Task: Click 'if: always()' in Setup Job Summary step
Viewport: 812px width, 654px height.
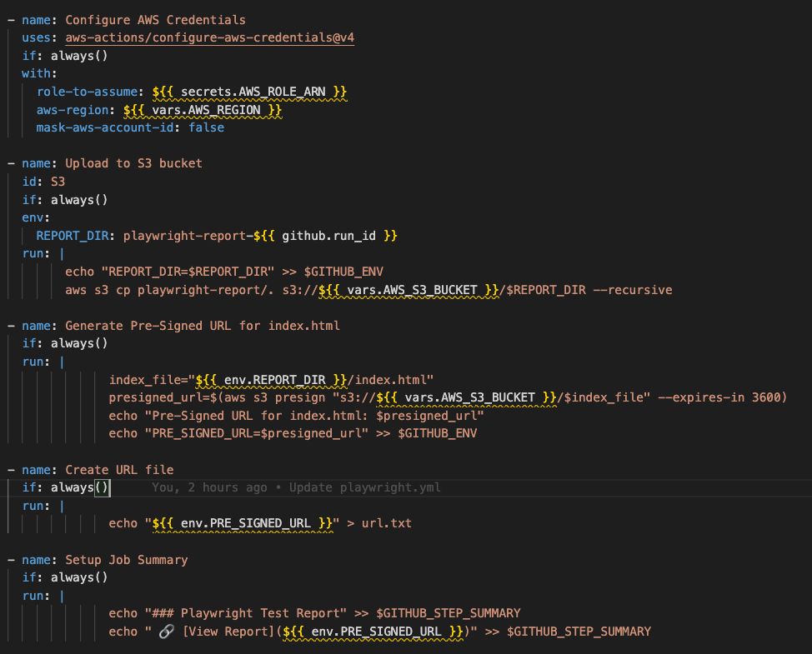Action: (65, 577)
